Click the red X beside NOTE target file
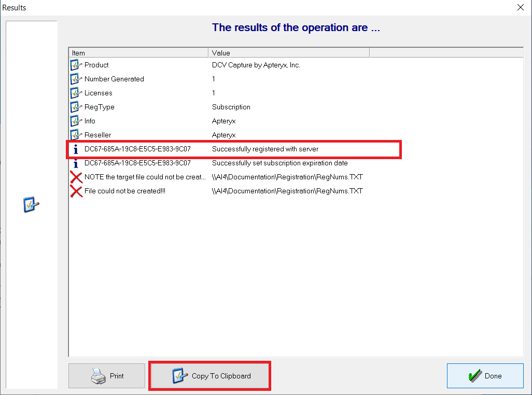 76,177
